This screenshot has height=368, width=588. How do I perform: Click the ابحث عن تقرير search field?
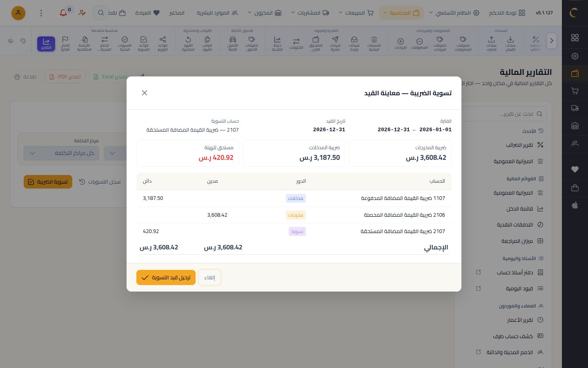[x=505, y=114]
